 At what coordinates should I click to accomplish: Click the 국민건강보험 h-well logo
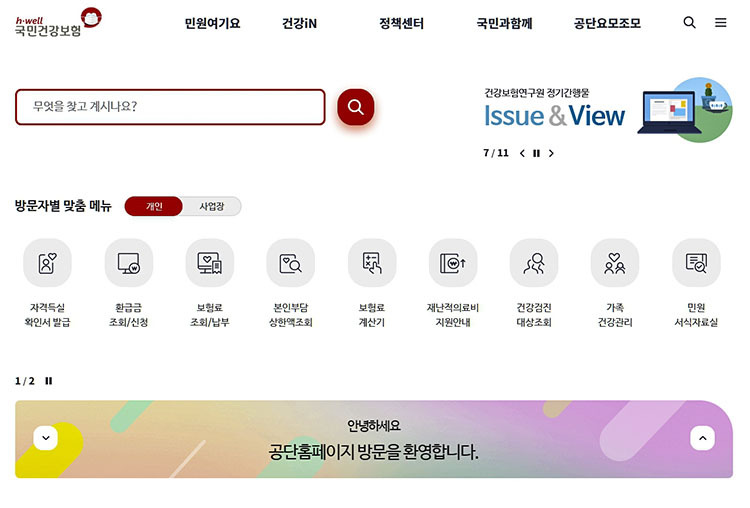pyautogui.click(x=58, y=22)
